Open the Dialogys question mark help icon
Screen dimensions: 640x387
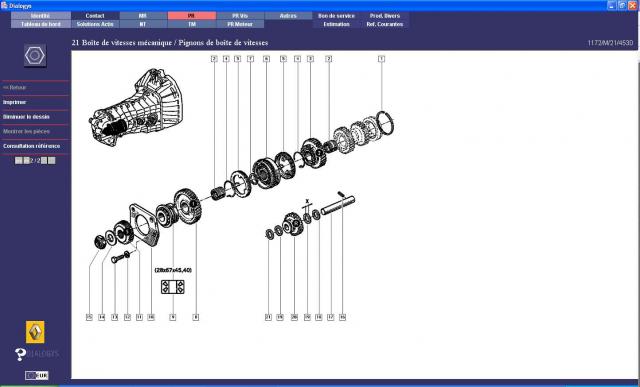pyautogui.click(x=20, y=354)
